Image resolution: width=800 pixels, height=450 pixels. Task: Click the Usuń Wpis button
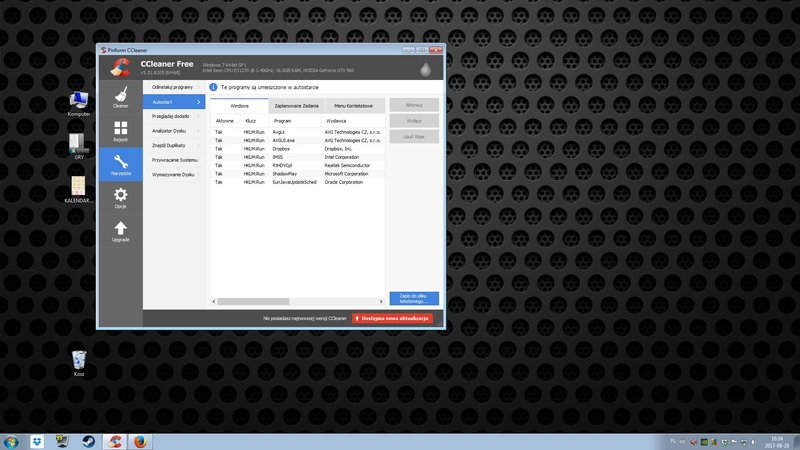tap(414, 137)
